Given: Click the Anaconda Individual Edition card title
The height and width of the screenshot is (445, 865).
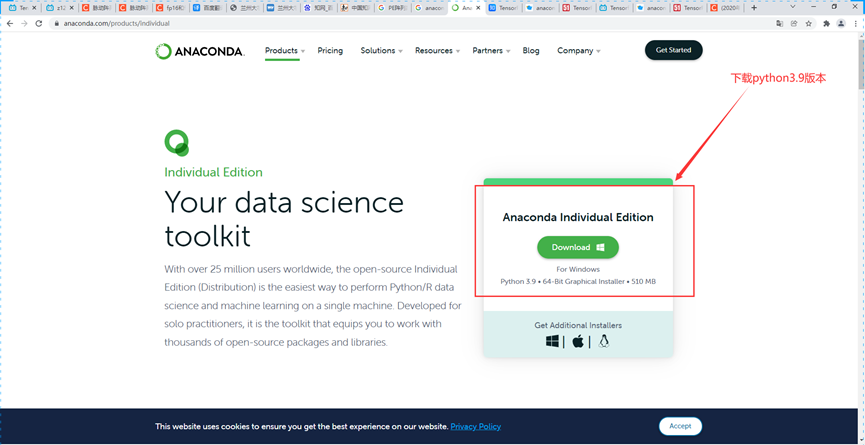Looking at the screenshot, I should 578,217.
